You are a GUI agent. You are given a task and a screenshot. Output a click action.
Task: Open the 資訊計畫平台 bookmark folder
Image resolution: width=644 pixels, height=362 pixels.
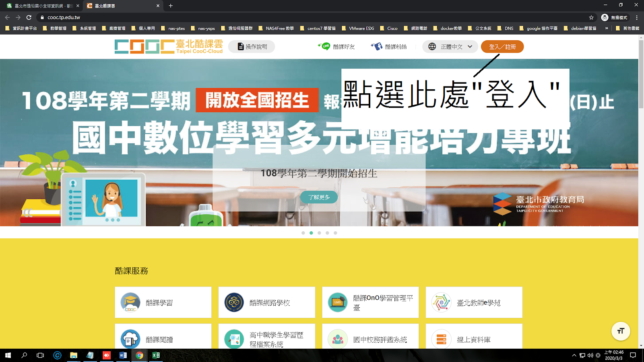tap(21, 28)
